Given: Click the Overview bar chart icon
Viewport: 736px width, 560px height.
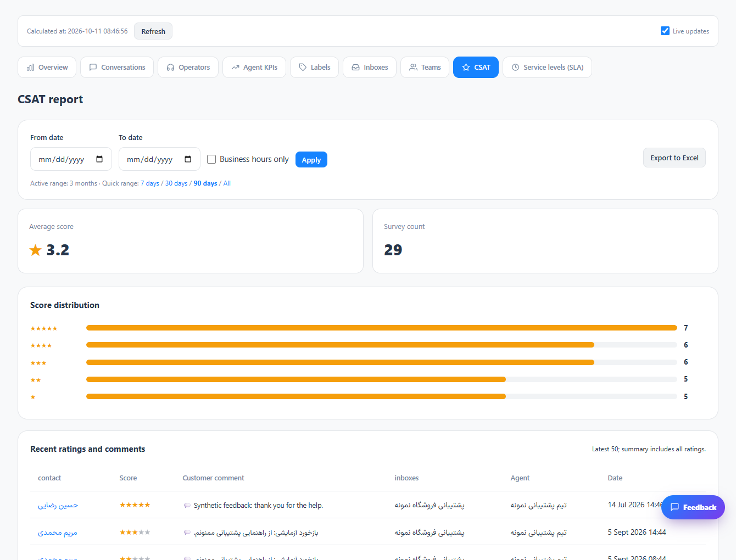Looking at the screenshot, I should point(30,68).
